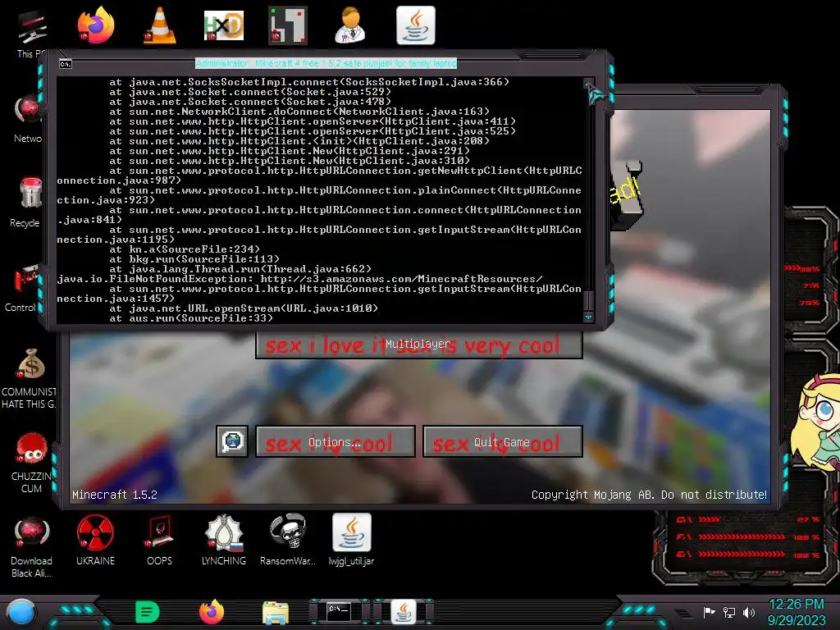Screen dimensions: 840x630
Task: Click the Multiplayer button in Minecraft
Action: tap(419, 344)
